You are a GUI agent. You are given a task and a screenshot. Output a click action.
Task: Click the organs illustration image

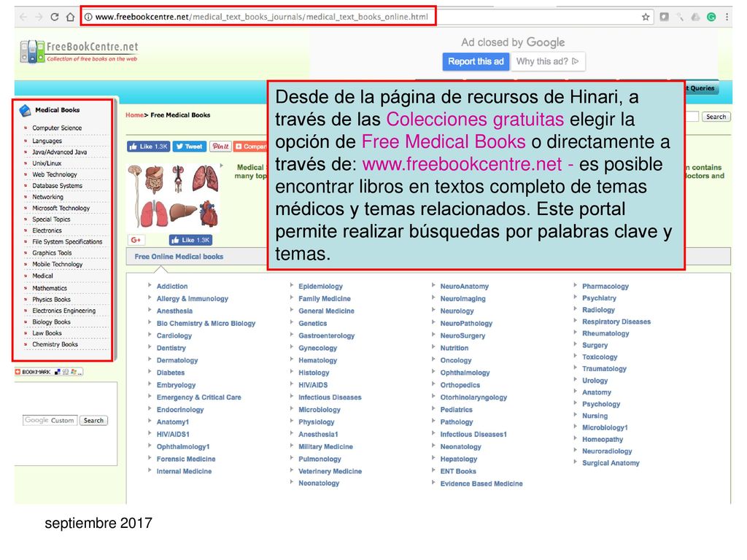(174, 196)
